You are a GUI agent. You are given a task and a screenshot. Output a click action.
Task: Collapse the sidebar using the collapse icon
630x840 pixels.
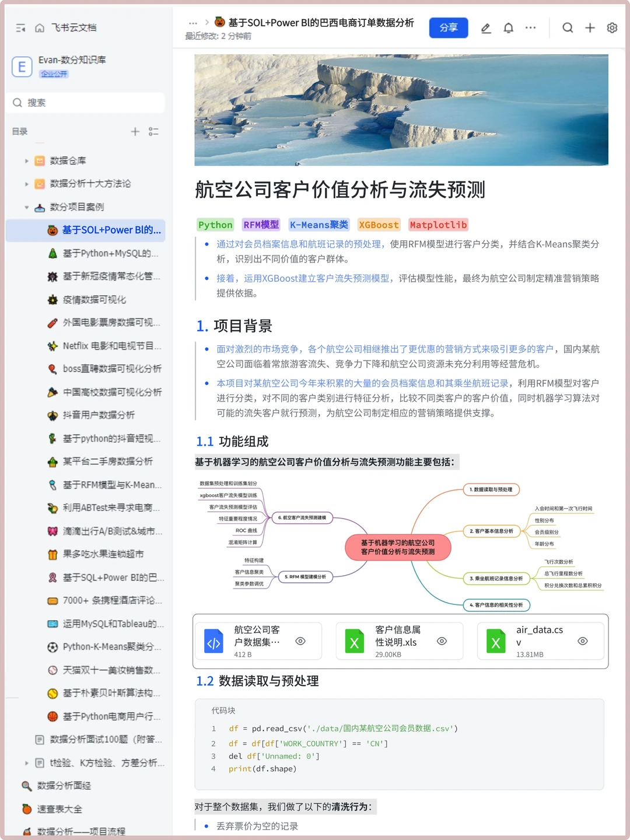coord(21,27)
